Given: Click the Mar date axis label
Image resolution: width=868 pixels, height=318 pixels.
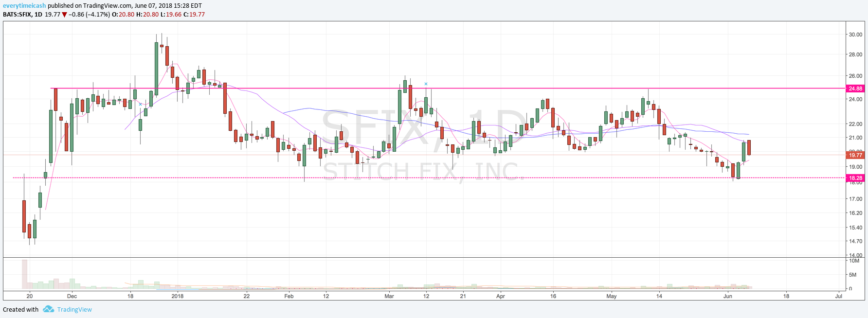Looking at the screenshot, I should click(x=389, y=296).
